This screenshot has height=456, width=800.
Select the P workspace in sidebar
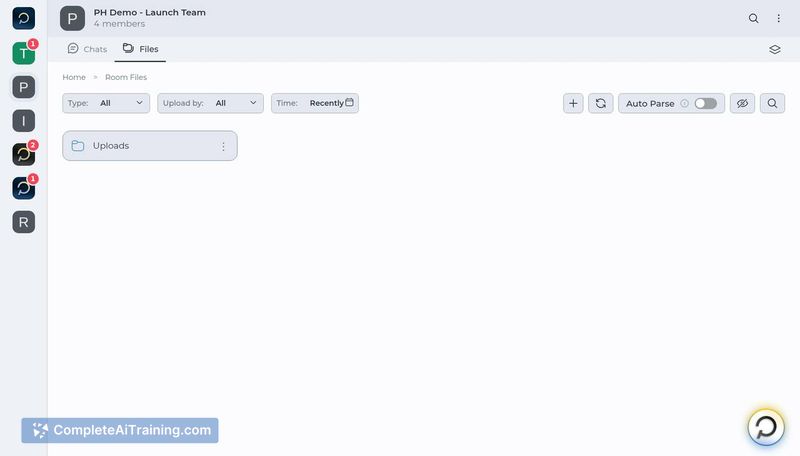click(x=23, y=87)
